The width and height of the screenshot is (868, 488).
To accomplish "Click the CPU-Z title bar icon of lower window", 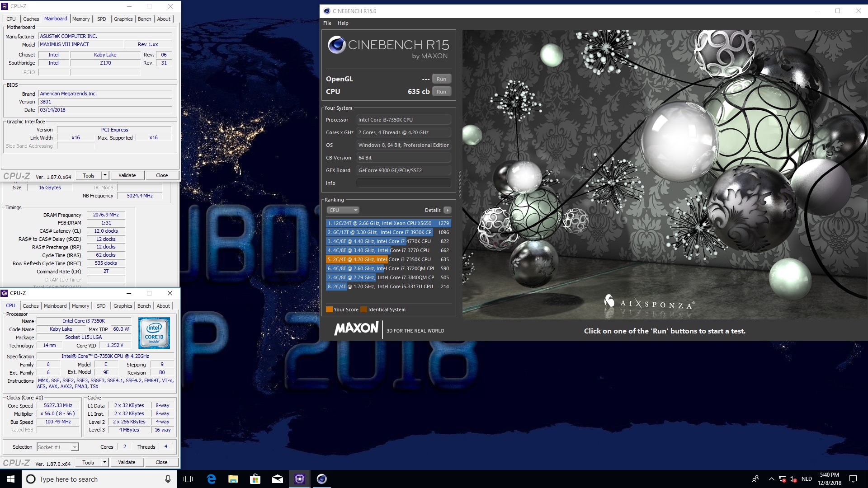I will [x=5, y=293].
